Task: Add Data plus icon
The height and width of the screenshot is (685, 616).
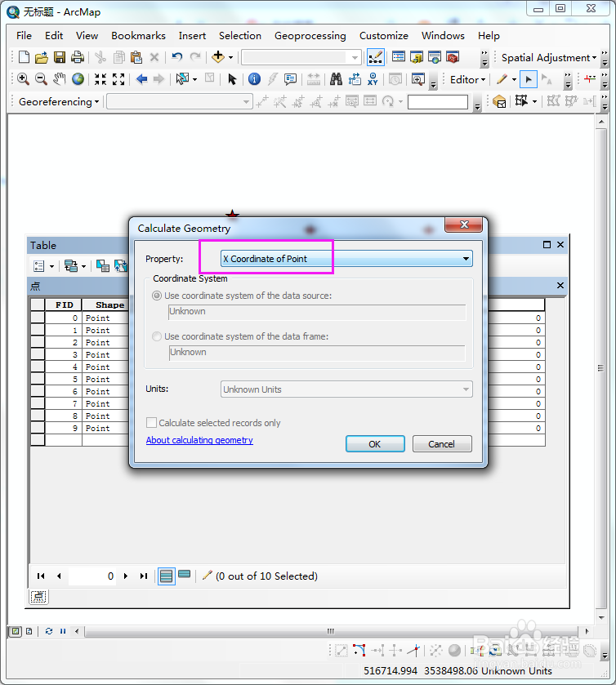Action: pos(217,57)
